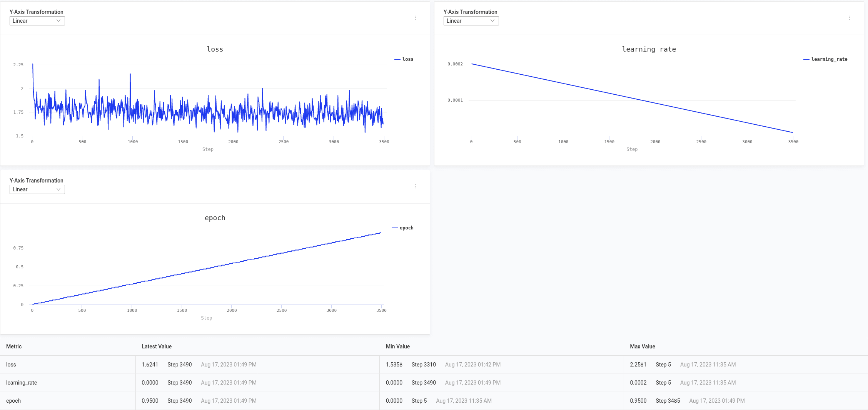
Task: Click the Metric column header
Action: (14, 346)
